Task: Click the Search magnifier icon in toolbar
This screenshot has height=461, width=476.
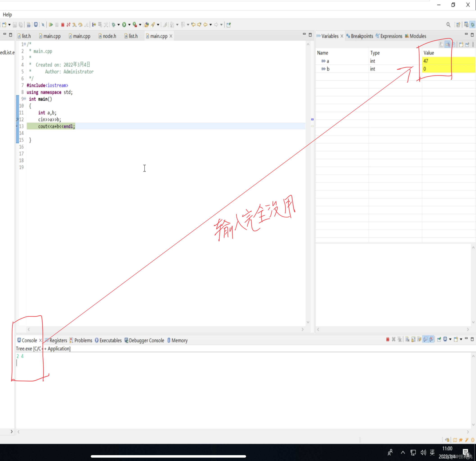Action: point(448,25)
